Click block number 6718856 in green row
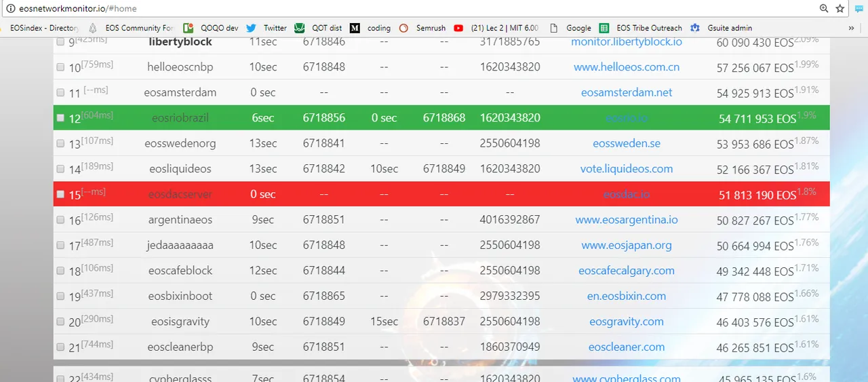868x382 pixels. pos(324,117)
